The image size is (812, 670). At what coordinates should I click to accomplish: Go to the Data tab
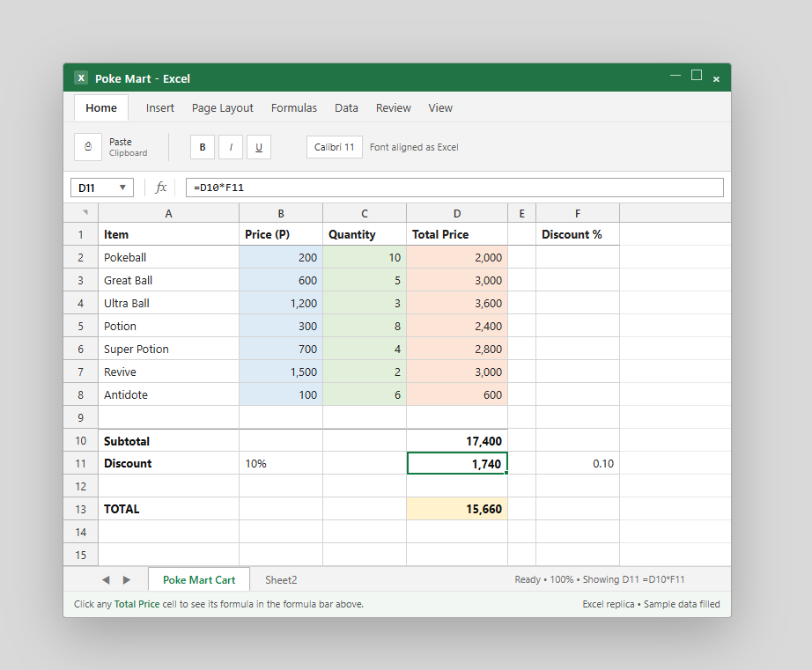pyautogui.click(x=346, y=107)
